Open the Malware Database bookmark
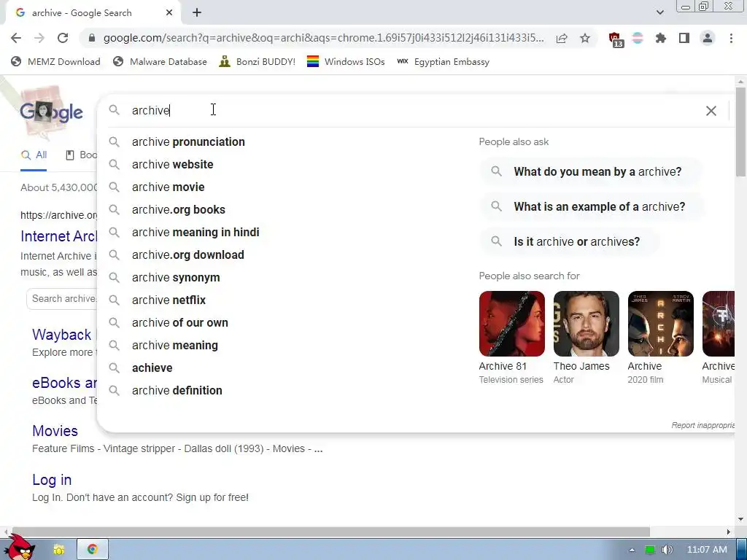Image resolution: width=747 pixels, height=560 pixels. (160, 61)
